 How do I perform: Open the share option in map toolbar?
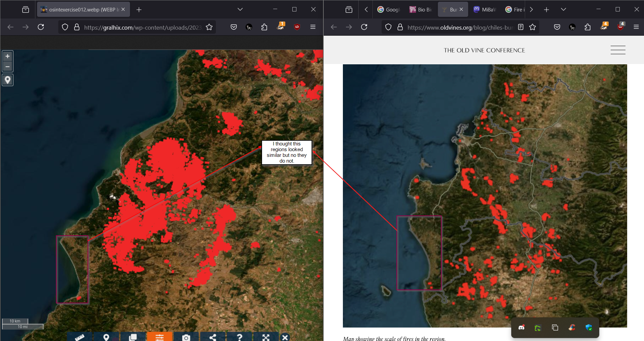(213, 337)
